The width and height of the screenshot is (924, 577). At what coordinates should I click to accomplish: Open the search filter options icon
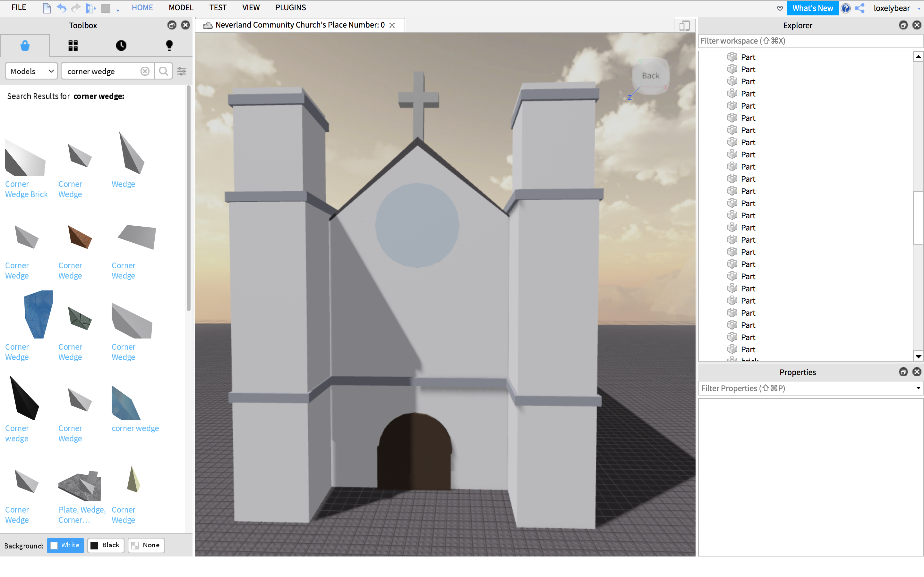[182, 71]
